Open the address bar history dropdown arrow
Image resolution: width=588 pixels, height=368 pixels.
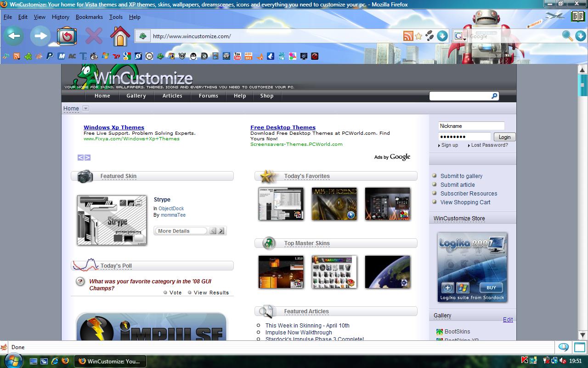[442, 36]
